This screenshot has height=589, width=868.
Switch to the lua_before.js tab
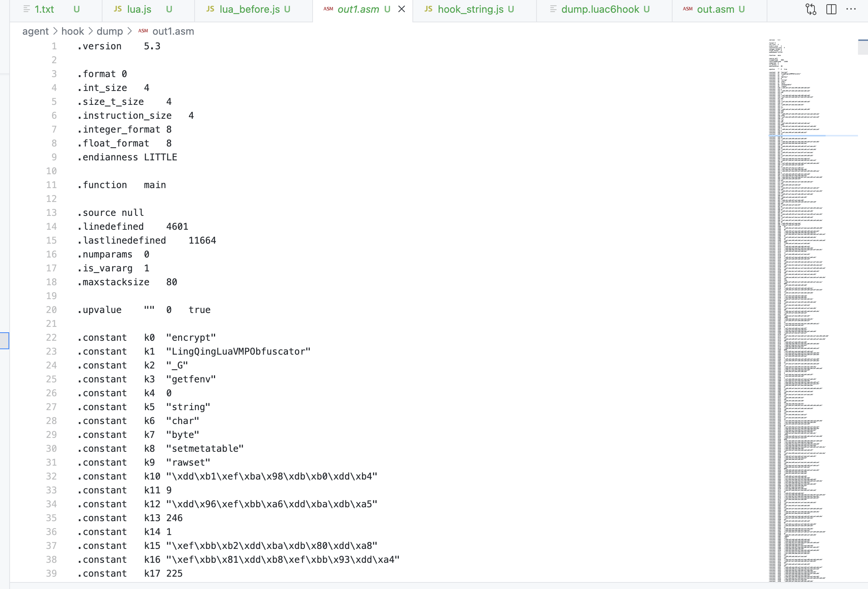tap(249, 9)
